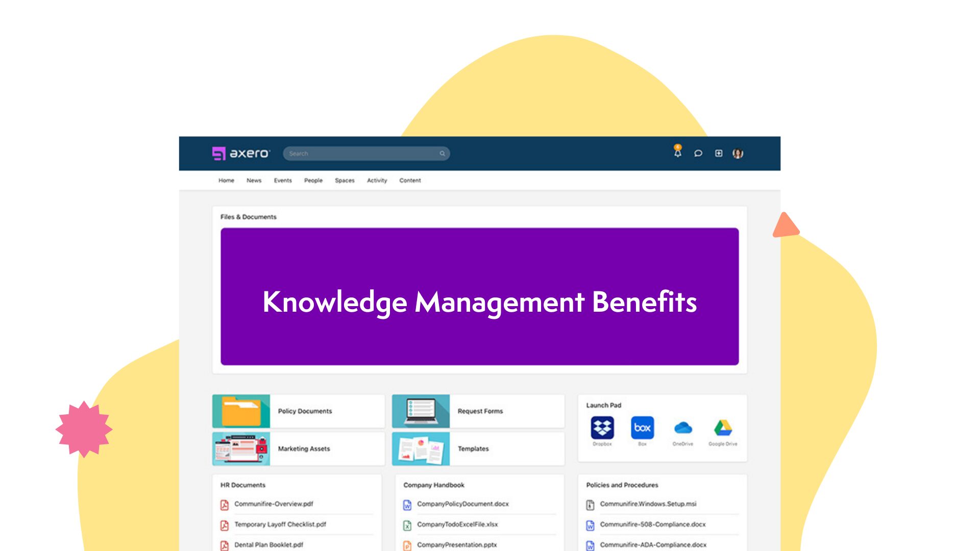Image resolution: width=980 pixels, height=551 pixels.
Task: Open Communifire.Windows.Setup.msi file
Action: pyautogui.click(x=648, y=504)
